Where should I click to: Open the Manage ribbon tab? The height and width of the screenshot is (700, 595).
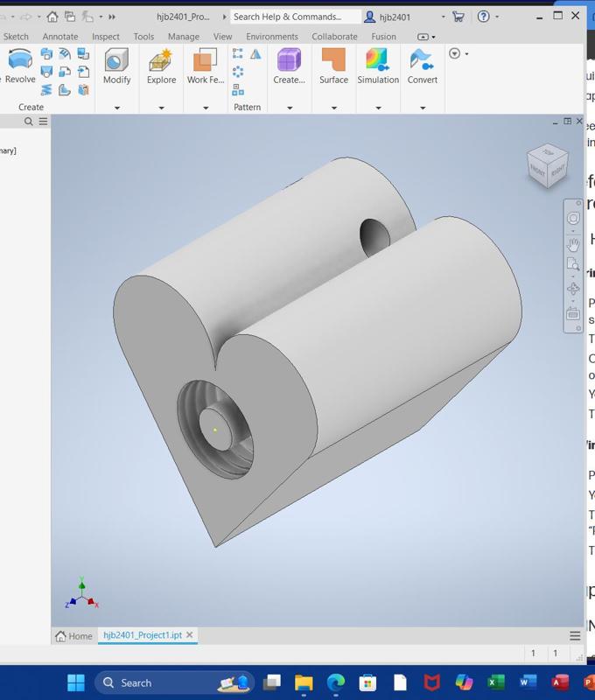(x=184, y=37)
